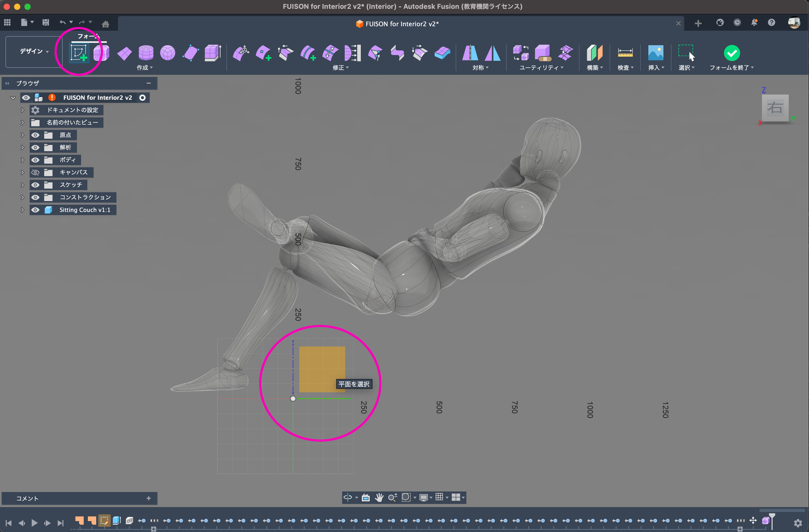Open the デザイン workspace dropdown

pyautogui.click(x=34, y=51)
